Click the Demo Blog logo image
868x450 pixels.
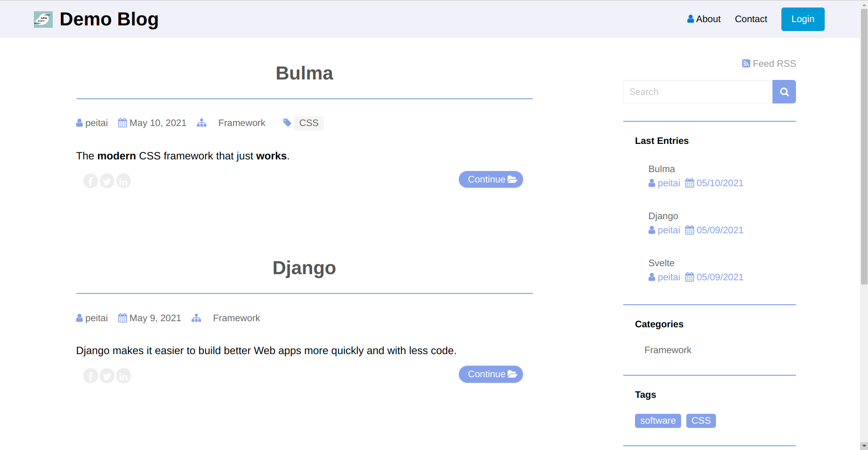[43, 19]
